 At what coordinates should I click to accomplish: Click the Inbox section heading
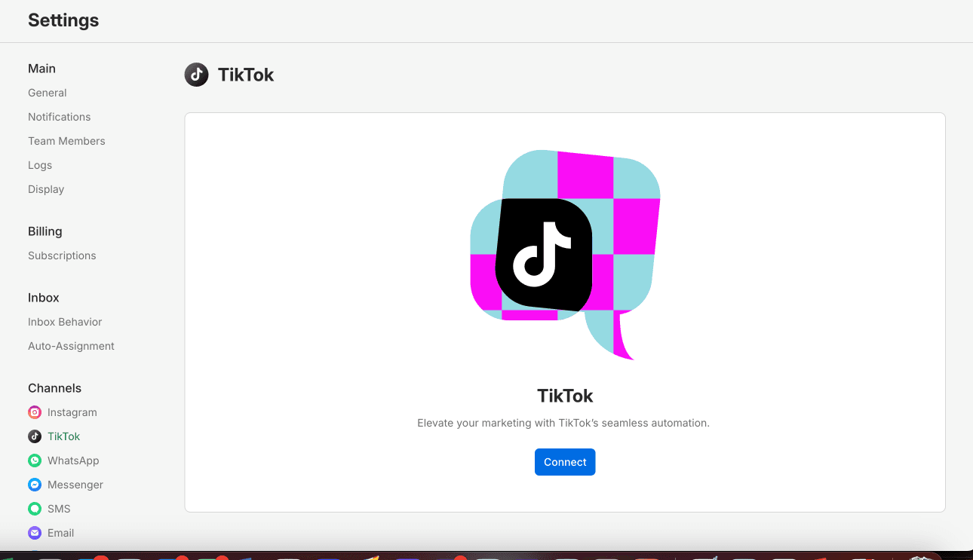[44, 298]
